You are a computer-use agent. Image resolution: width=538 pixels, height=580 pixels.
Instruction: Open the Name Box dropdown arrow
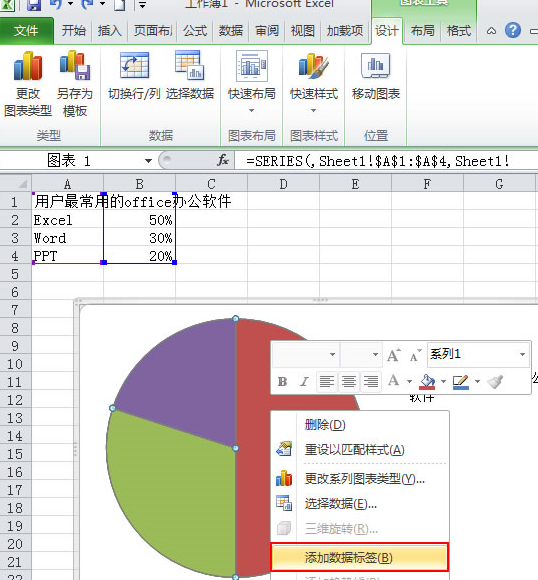148,161
